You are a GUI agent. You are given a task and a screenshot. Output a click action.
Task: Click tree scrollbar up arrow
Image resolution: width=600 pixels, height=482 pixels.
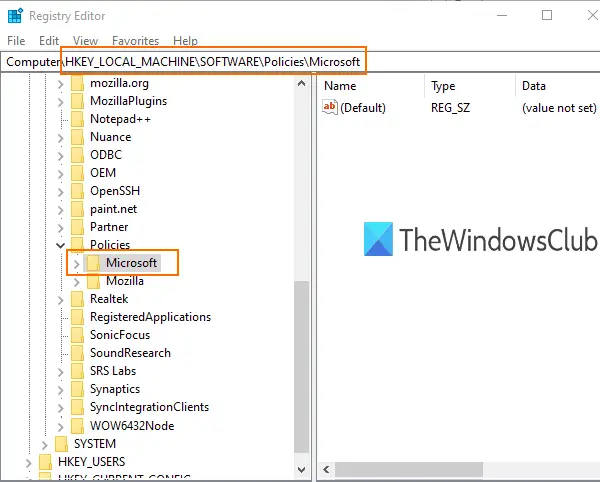302,83
